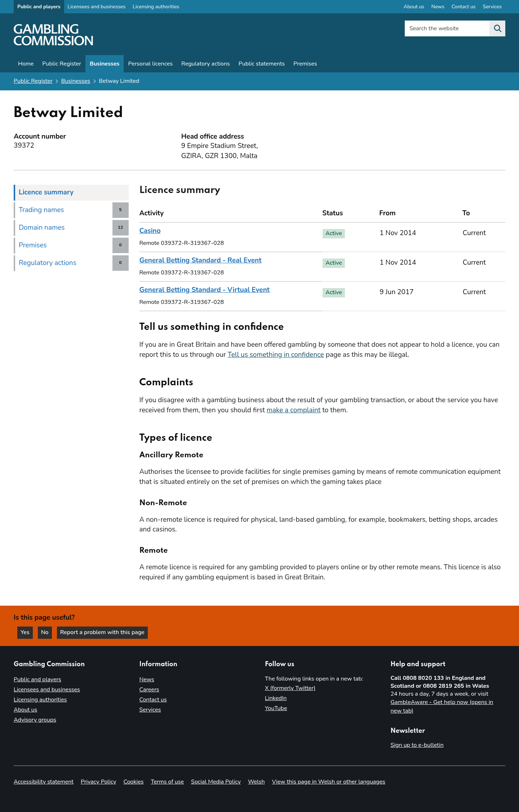519x812 pixels.
Task: Open Terms of use footer link
Action: tap(167, 782)
